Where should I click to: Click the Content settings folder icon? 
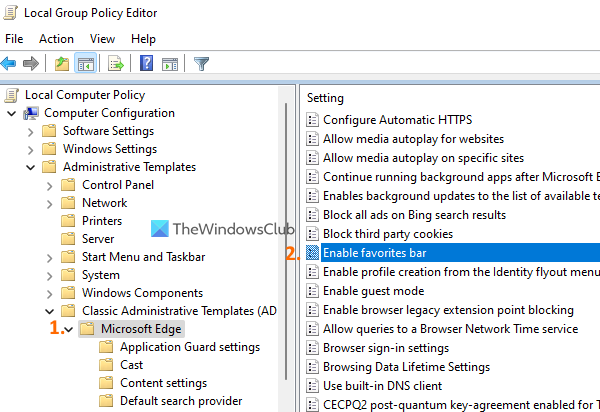click(x=106, y=383)
